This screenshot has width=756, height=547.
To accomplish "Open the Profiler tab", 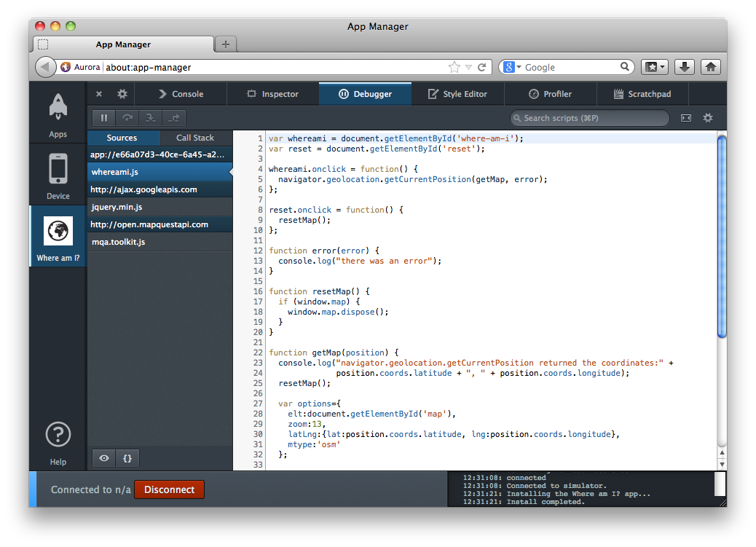I will pyautogui.click(x=550, y=94).
